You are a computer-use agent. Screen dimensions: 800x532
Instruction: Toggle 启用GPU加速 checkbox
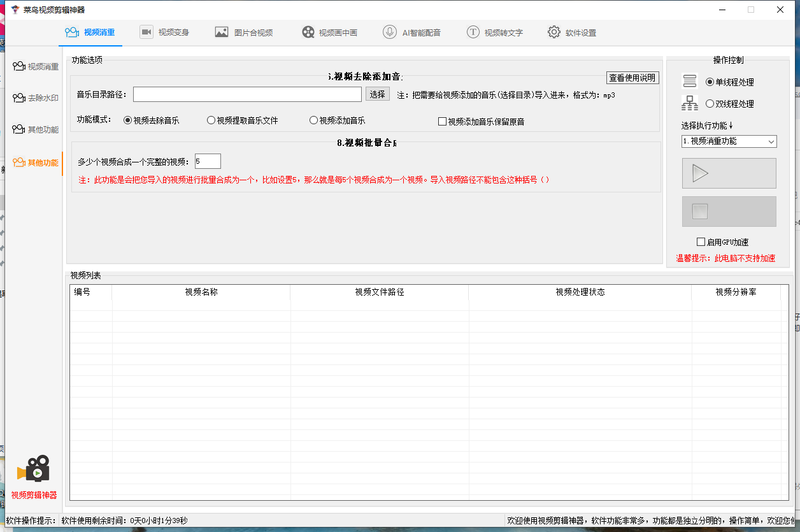pos(701,242)
